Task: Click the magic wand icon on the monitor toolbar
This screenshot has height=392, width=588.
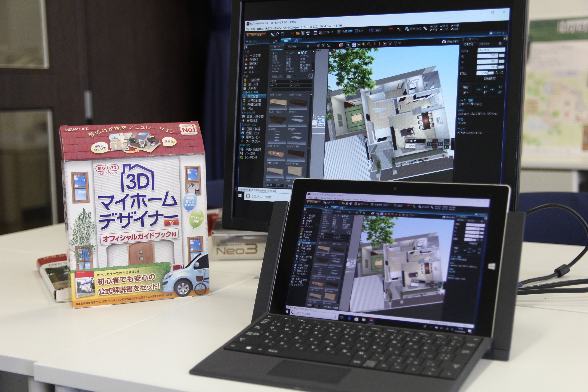Action: click(x=399, y=29)
